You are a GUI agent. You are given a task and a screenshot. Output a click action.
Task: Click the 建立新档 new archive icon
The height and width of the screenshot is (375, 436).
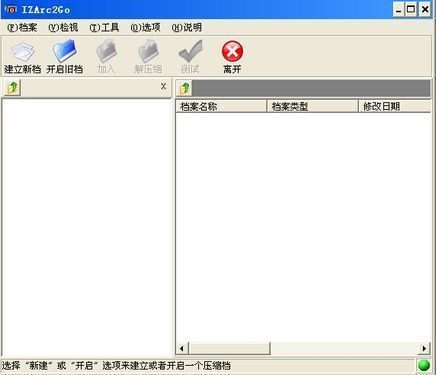point(22,52)
